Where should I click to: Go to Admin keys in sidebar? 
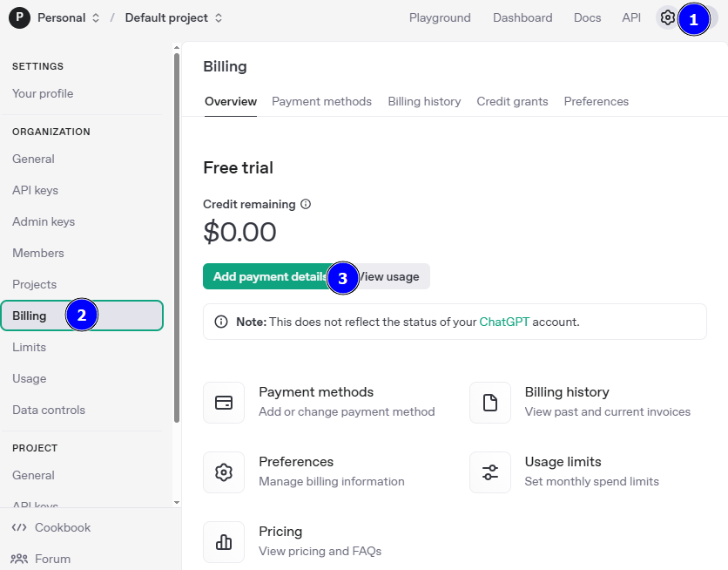[x=44, y=221]
